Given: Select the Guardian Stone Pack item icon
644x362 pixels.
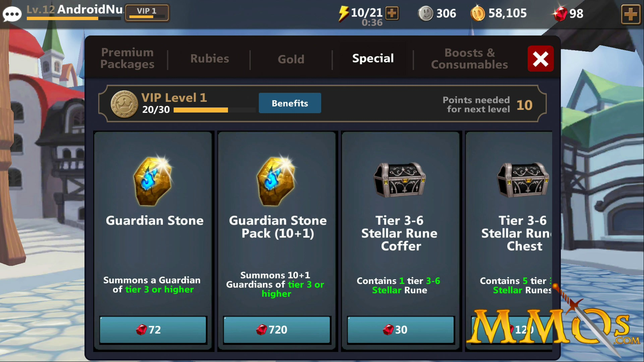Looking at the screenshot, I should pos(277,180).
